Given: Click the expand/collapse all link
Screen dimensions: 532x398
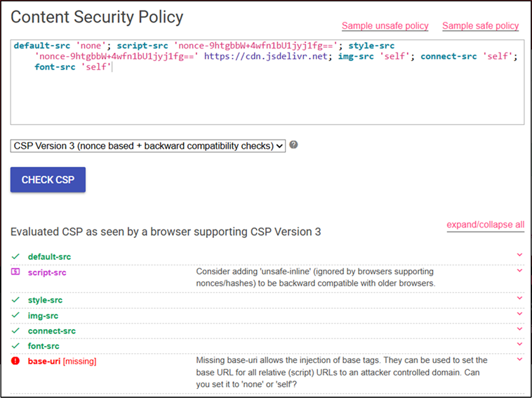Looking at the screenshot, I should (486, 225).
